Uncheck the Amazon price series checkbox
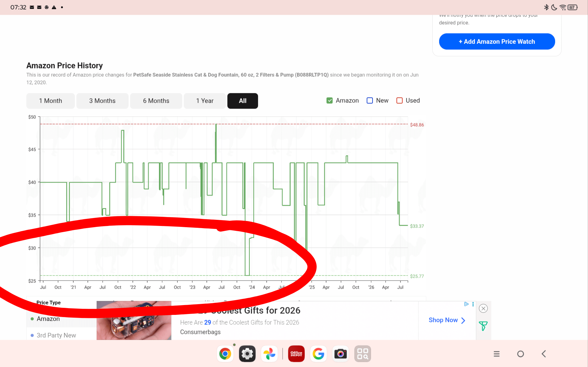 pos(330,101)
